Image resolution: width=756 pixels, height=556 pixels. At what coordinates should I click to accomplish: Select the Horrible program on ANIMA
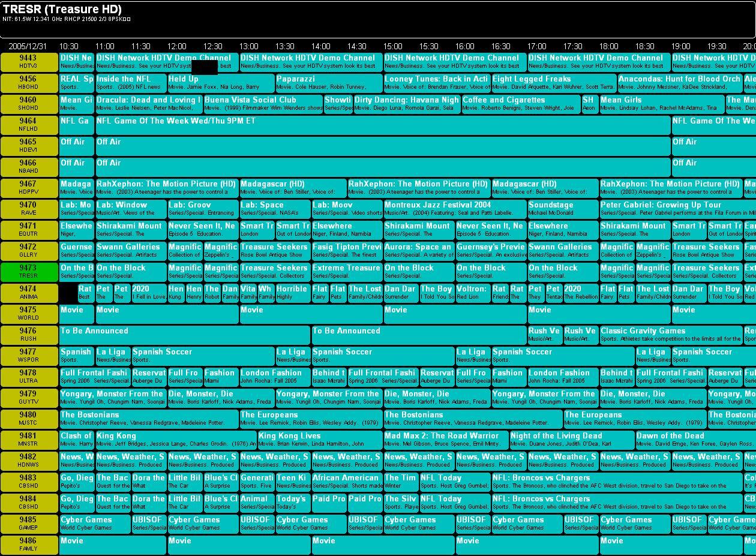(293, 293)
